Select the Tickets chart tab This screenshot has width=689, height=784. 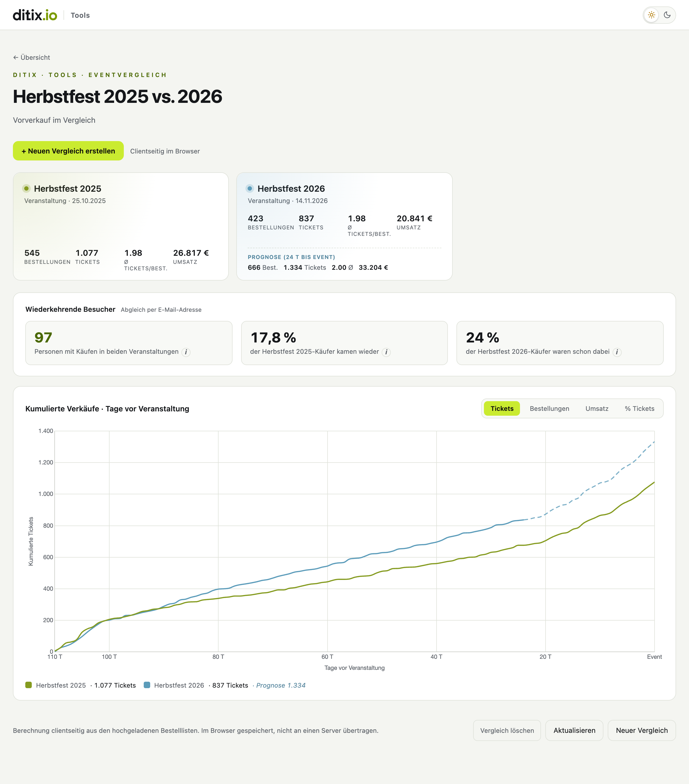coord(502,408)
